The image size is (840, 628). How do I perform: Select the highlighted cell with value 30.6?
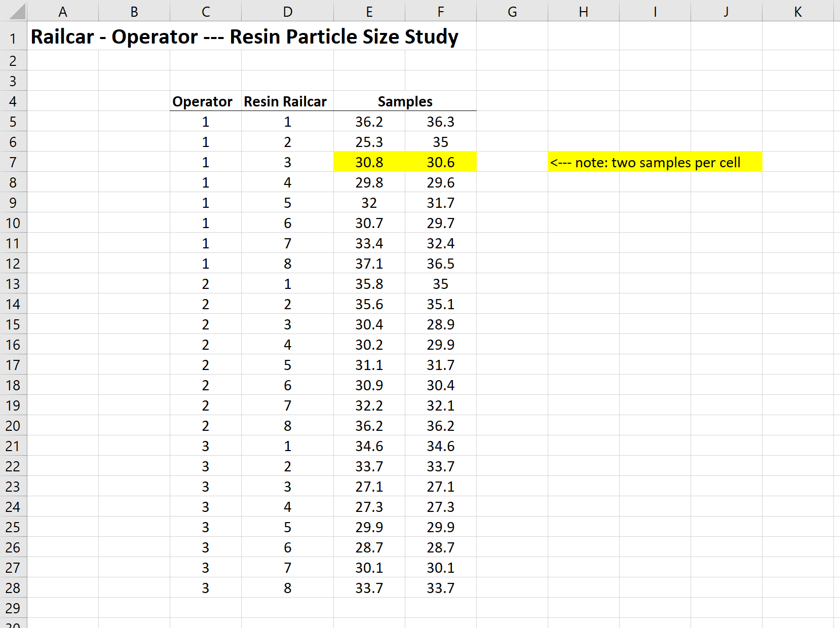(x=441, y=162)
